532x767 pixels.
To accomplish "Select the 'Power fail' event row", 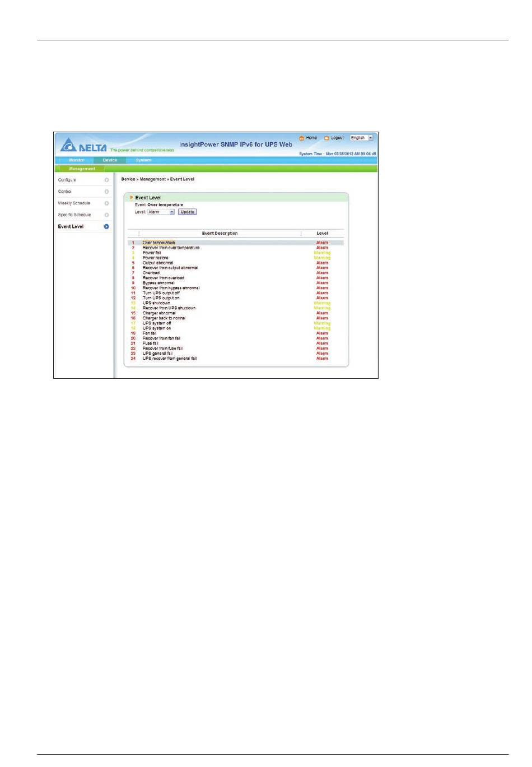I will [x=236, y=253].
